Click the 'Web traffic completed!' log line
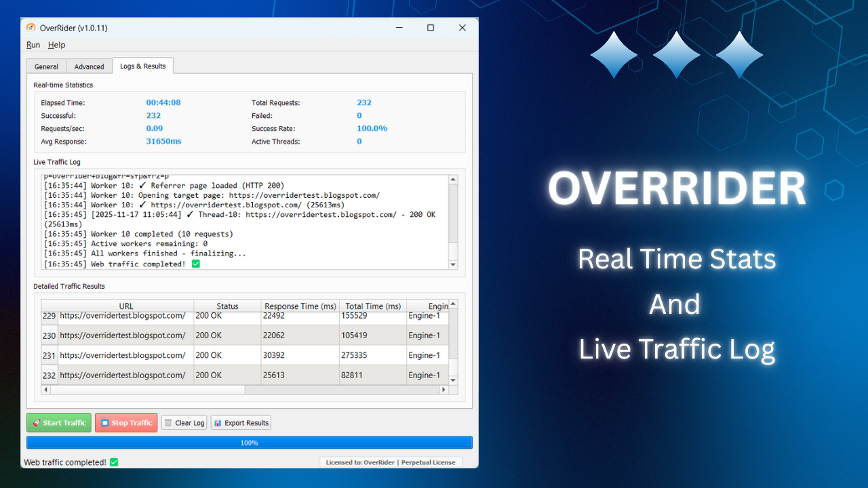 122,264
